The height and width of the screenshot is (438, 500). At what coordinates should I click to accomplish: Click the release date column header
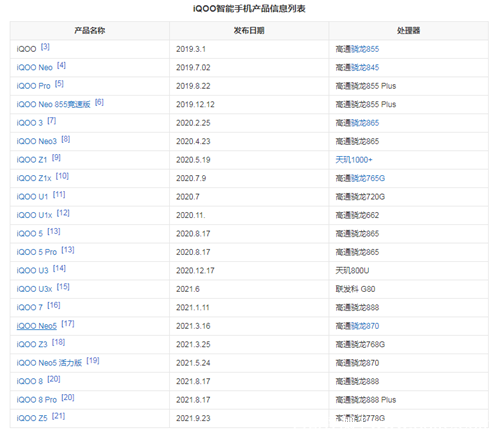(249, 31)
